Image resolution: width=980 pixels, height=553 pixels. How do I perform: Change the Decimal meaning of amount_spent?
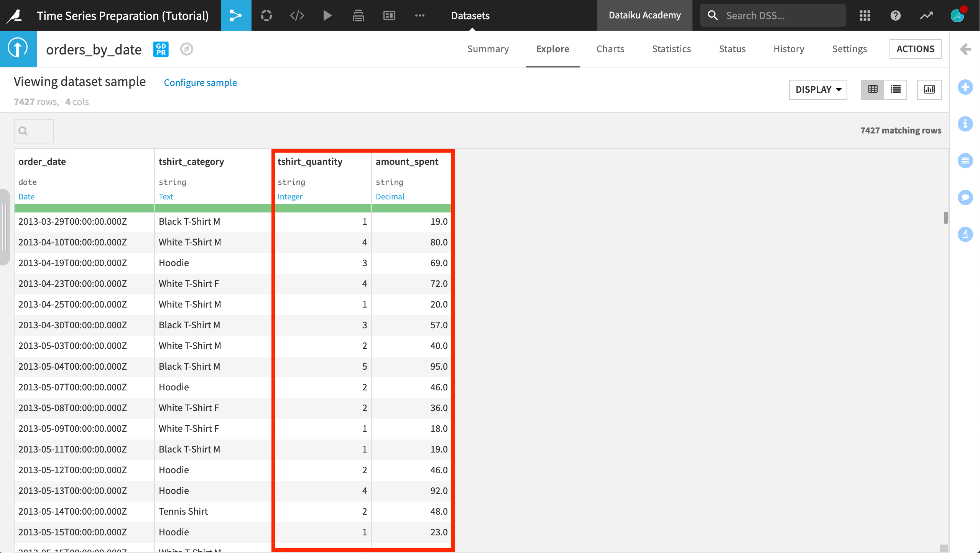coord(390,196)
